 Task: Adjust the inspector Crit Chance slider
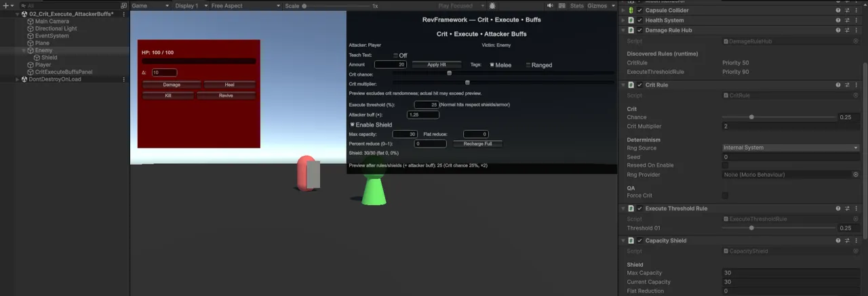(778, 117)
